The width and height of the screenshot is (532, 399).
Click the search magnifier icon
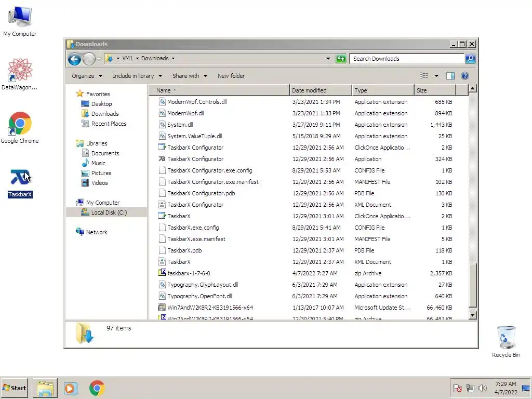470,59
